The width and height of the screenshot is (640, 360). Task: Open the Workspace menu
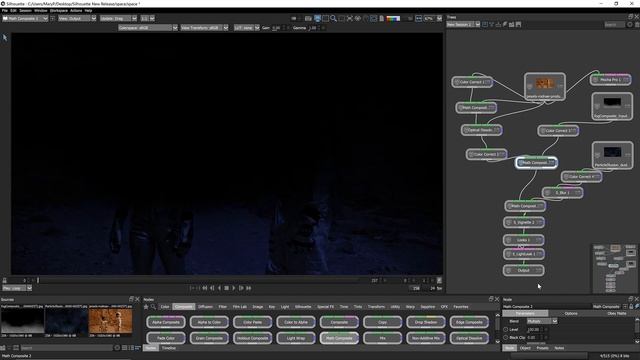click(x=59, y=11)
